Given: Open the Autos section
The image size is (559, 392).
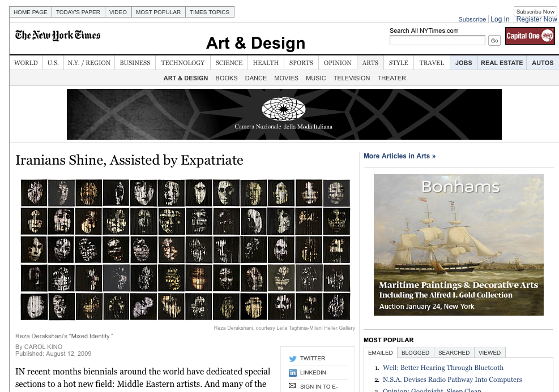Looking at the screenshot, I should point(543,63).
